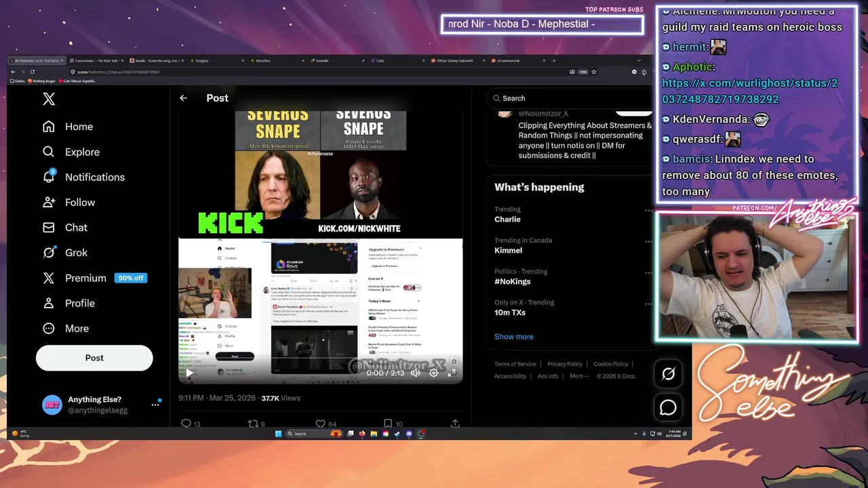Click the browser reload button

[x=32, y=72]
